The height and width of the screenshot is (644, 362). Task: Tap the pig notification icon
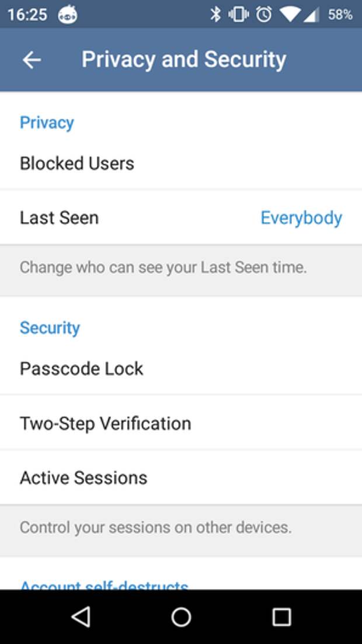(x=67, y=15)
